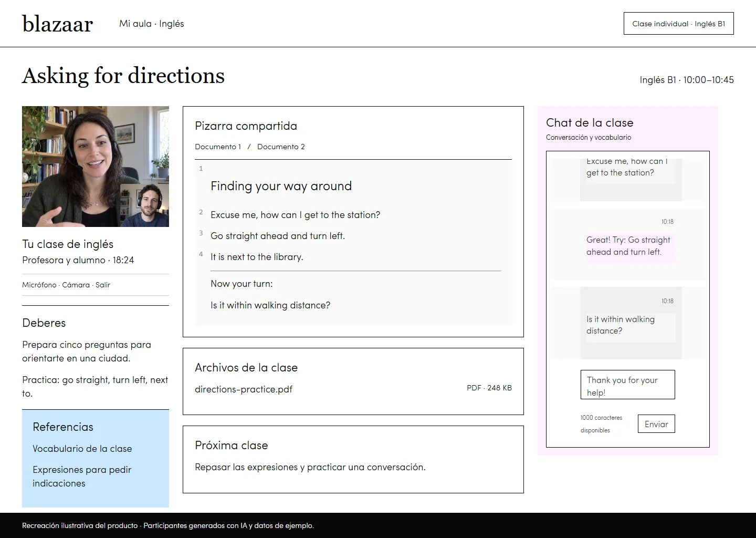The height and width of the screenshot is (538, 756).
Task: Click the Asking for directions title
Action: [x=123, y=76]
